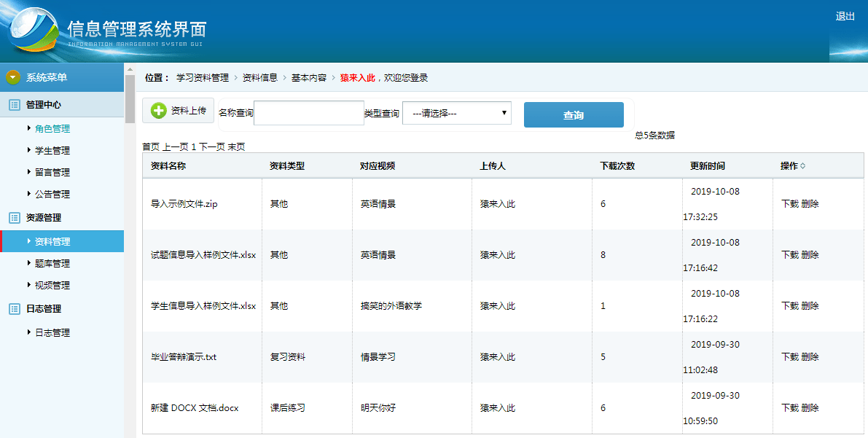Go to 上一页 in pagination

pos(176,146)
